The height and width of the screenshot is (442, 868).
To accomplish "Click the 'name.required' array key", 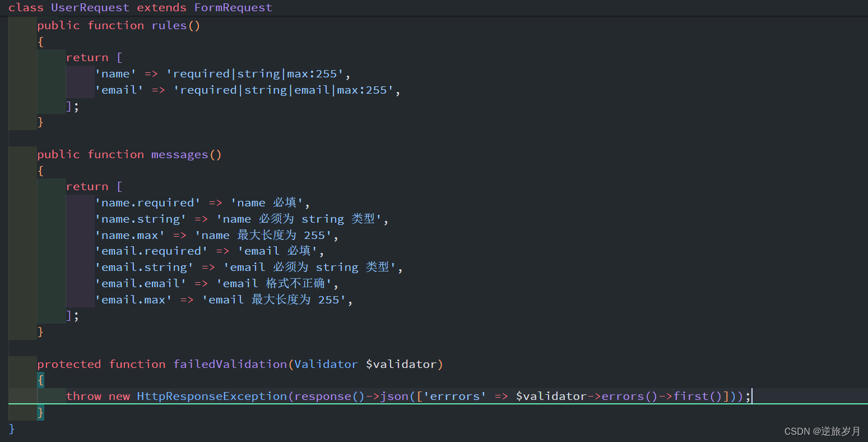I will (148, 202).
